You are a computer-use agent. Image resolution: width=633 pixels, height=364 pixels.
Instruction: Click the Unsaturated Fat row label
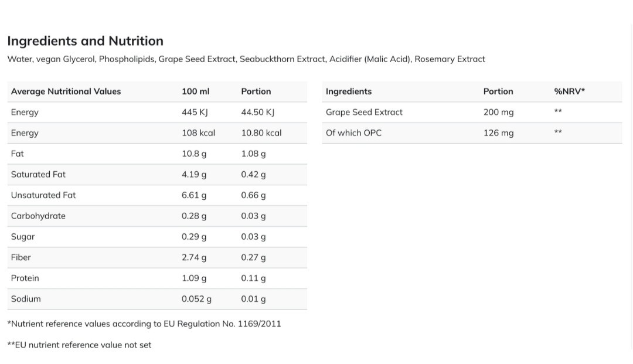pyautogui.click(x=43, y=195)
